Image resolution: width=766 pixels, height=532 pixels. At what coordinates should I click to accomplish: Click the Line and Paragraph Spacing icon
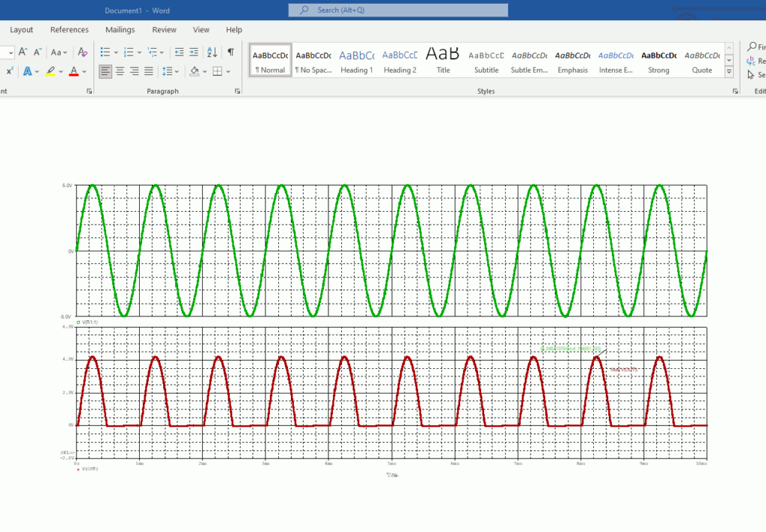(x=168, y=71)
